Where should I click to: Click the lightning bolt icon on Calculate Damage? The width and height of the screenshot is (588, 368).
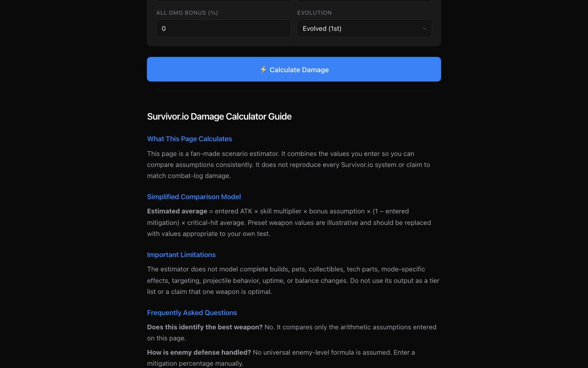point(263,69)
